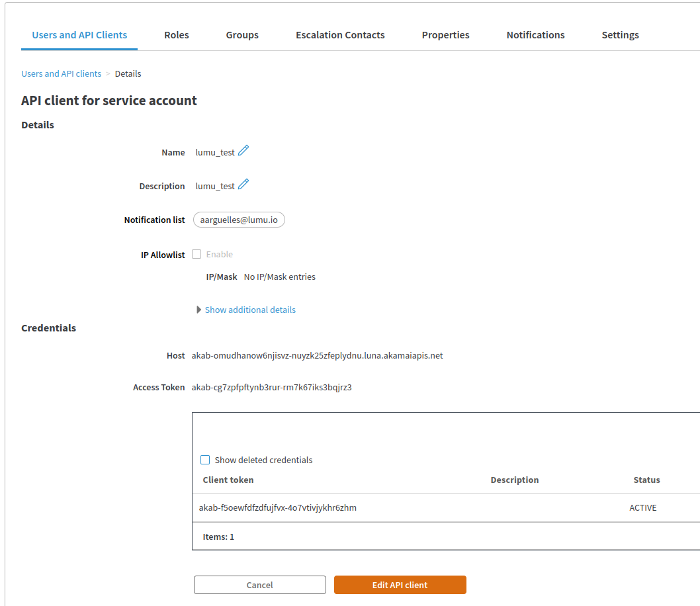Viewport: 700px width, 606px height.
Task: Click the aarguelles@lumu.io notification chip
Action: pos(239,220)
